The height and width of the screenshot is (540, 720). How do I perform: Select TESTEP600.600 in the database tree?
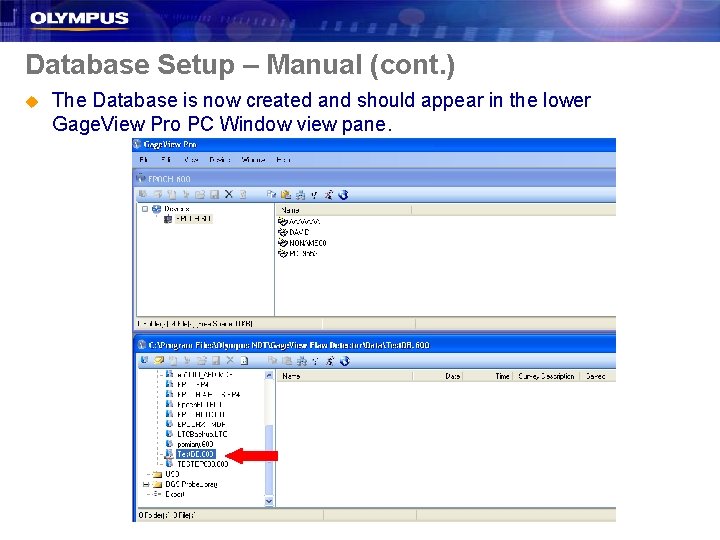point(202,464)
